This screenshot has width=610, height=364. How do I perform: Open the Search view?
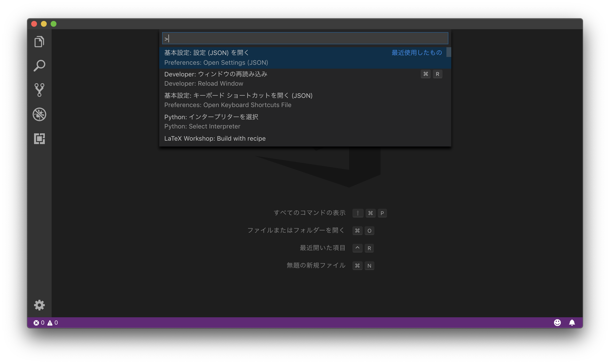(x=39, y=65)
